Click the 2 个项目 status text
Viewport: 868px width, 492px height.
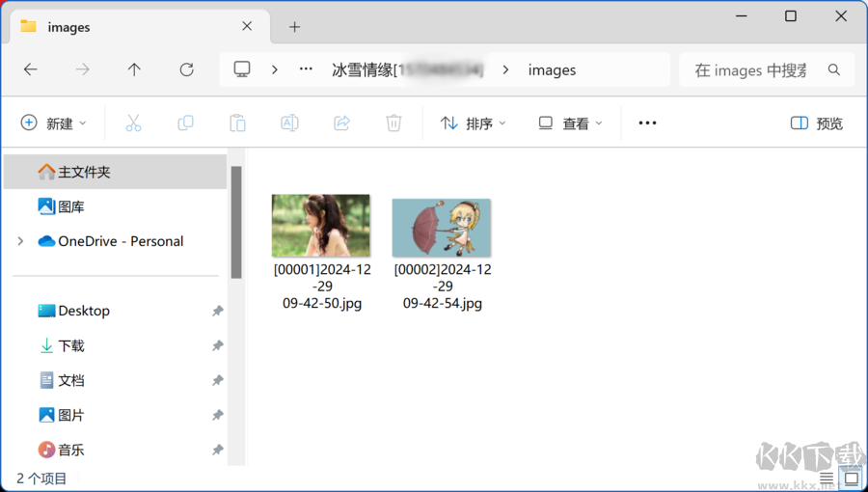pos(41,478)
